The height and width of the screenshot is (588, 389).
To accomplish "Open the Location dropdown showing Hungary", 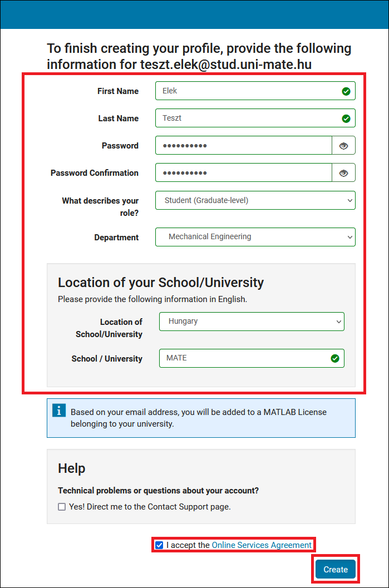I will pyautogui.click(x=252, y=322).
